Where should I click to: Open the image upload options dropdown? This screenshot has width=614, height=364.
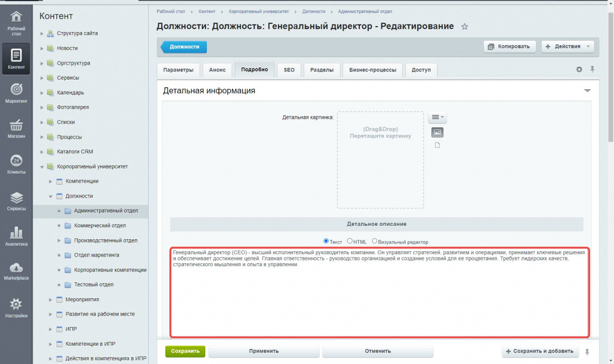437,117
